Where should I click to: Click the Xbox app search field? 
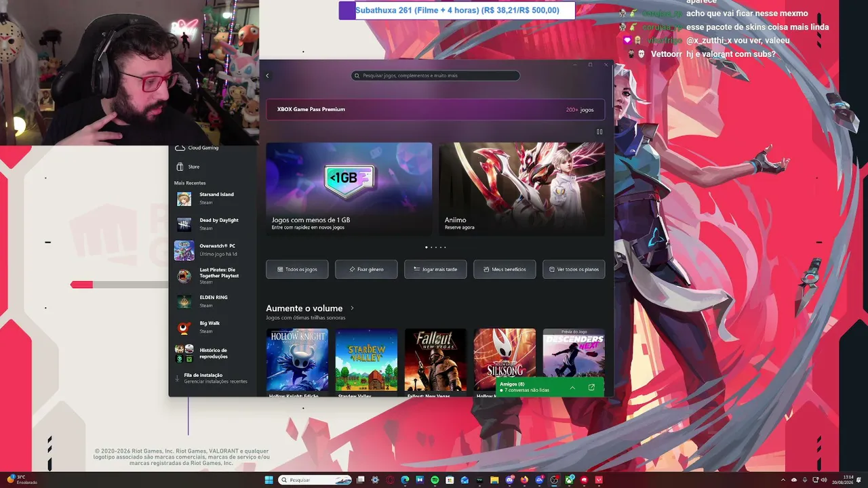[x=435, y=76]
